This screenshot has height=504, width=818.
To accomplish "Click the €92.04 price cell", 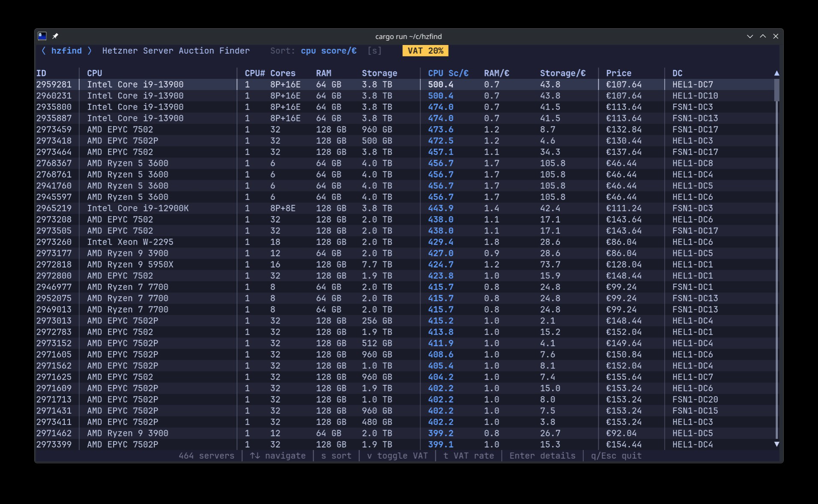I will (621, 433).
